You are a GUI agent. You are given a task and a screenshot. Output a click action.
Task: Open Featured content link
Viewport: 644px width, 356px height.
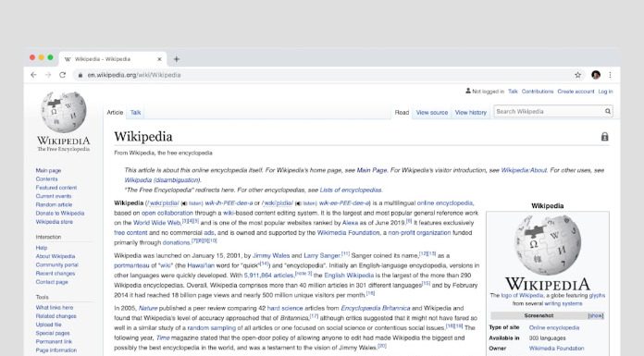coord(56,188)
